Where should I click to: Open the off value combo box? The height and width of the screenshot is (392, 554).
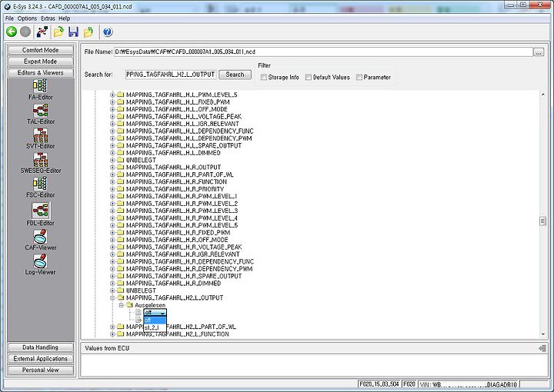click(155, 313)
